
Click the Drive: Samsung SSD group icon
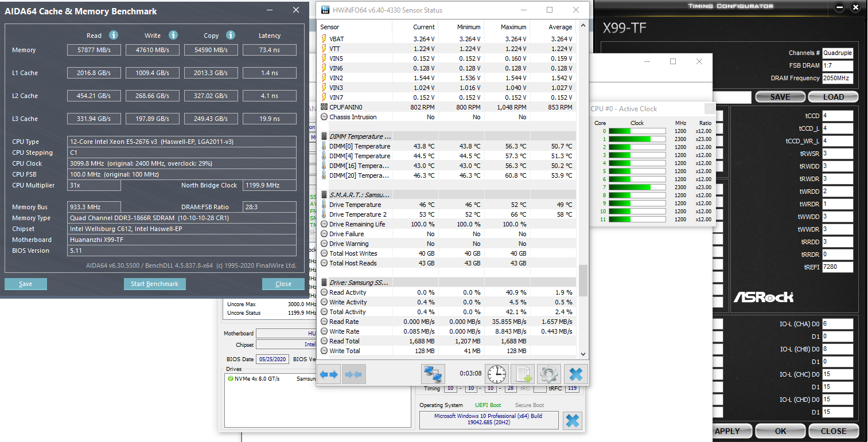(324, 283)
